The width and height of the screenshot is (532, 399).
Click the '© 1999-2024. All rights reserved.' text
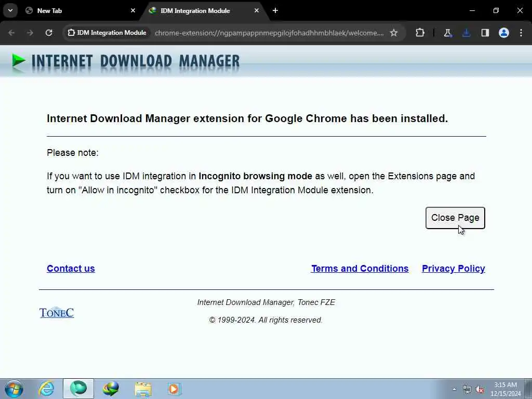click(x=265, y=320)
